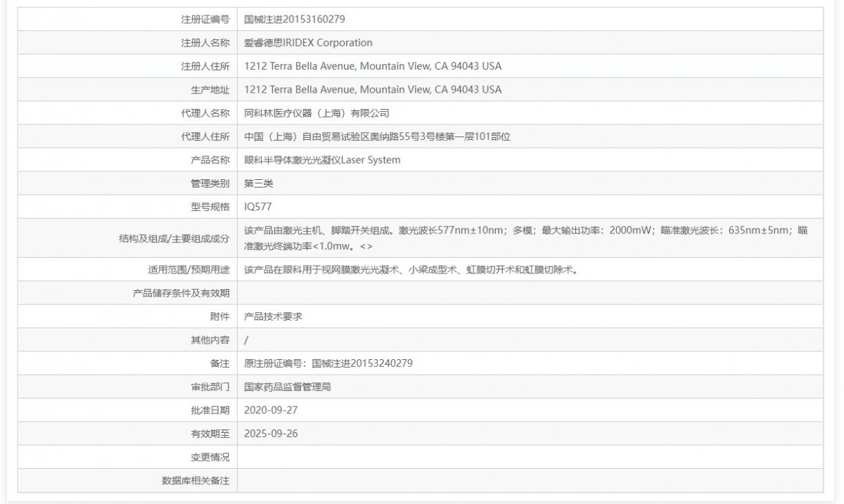This screenshot has height=504, width=844.
Task: Click registration number 国械注进20153160279
Action: pos(295,20)
